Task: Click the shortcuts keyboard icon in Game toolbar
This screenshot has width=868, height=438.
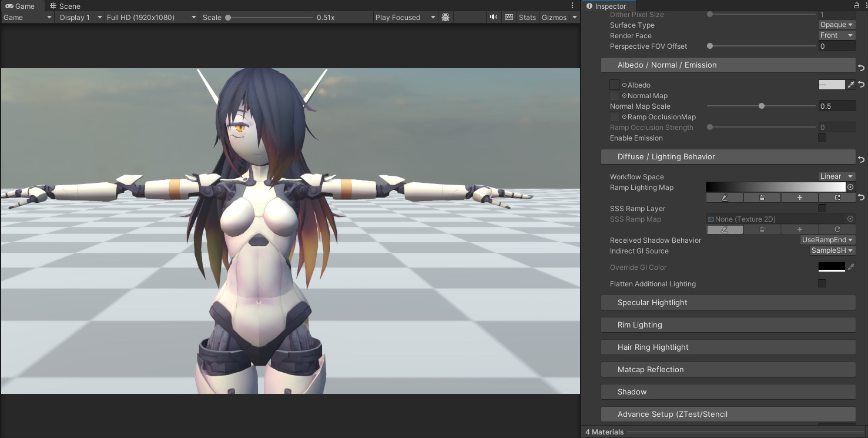Action: click(x=509, y=17)
